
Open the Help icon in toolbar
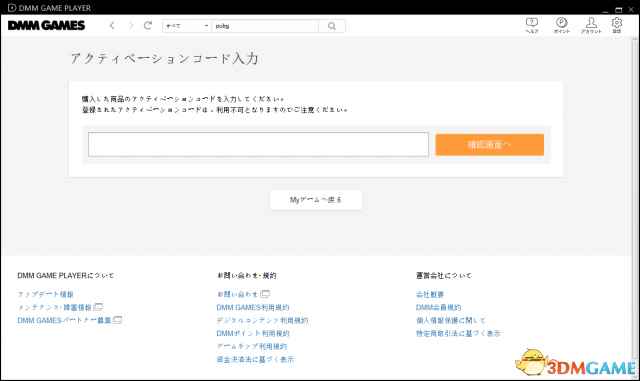pyautogui.click(x=532, y=25)
